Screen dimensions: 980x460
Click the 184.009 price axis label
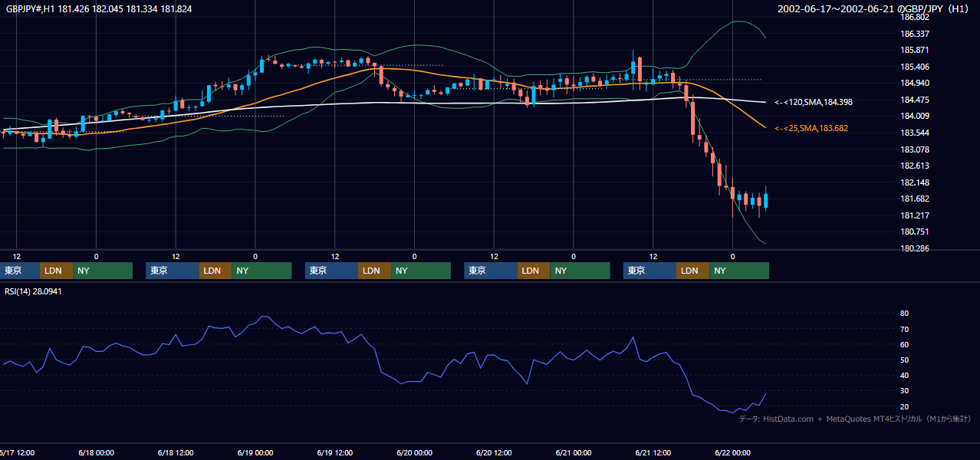pos(915,116)
